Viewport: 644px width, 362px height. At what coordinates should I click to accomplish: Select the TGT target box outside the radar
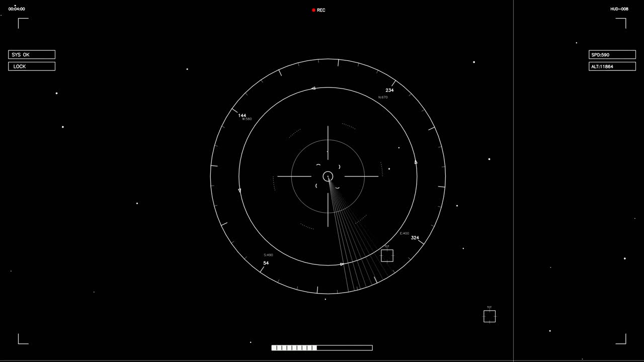point(490,316)
